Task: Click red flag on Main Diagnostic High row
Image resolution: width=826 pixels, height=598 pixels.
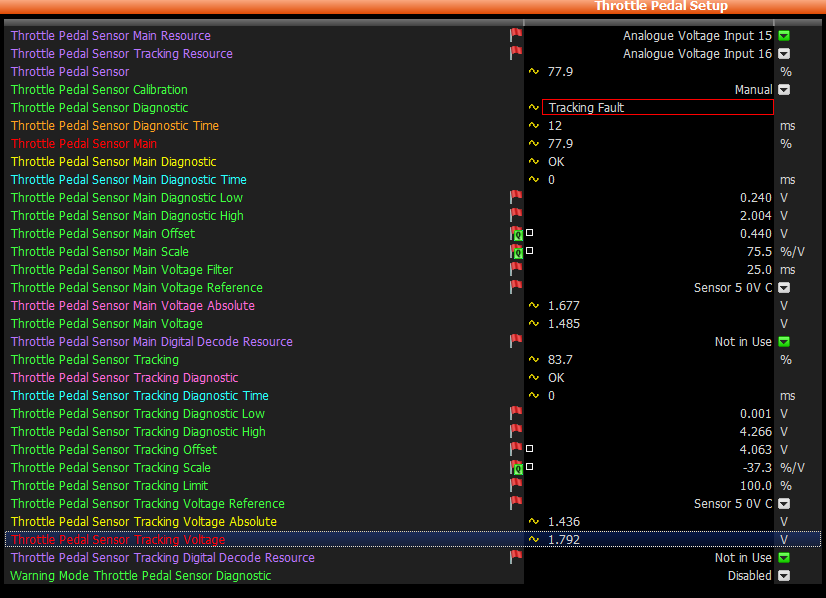Action: (x=516, y=216)
